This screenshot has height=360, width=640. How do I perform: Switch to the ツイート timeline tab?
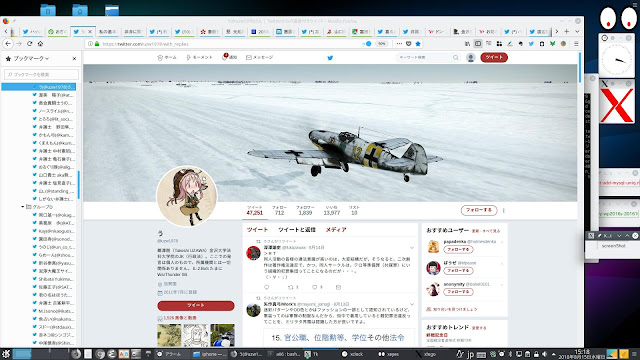257,230
